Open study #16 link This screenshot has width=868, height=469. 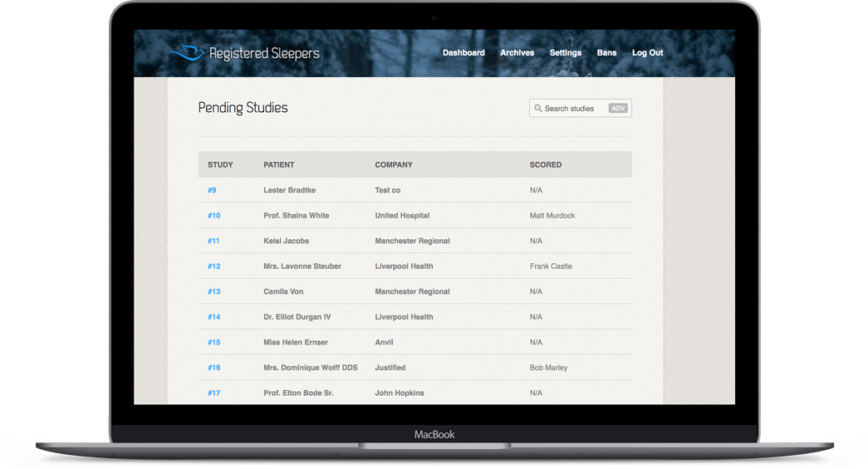pyautogui.click(x=213, y=368)
